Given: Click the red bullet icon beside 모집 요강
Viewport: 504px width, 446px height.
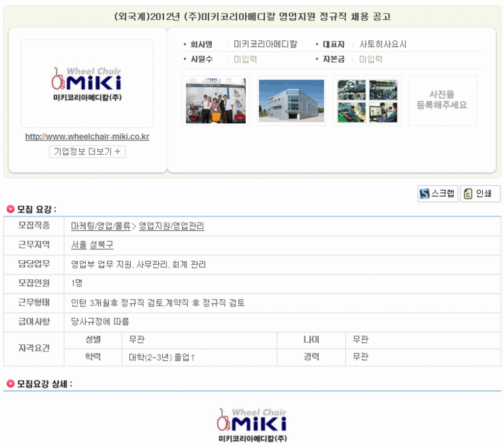Looking at the screenshot, I should pyautogui.click(x=10, y=209).
